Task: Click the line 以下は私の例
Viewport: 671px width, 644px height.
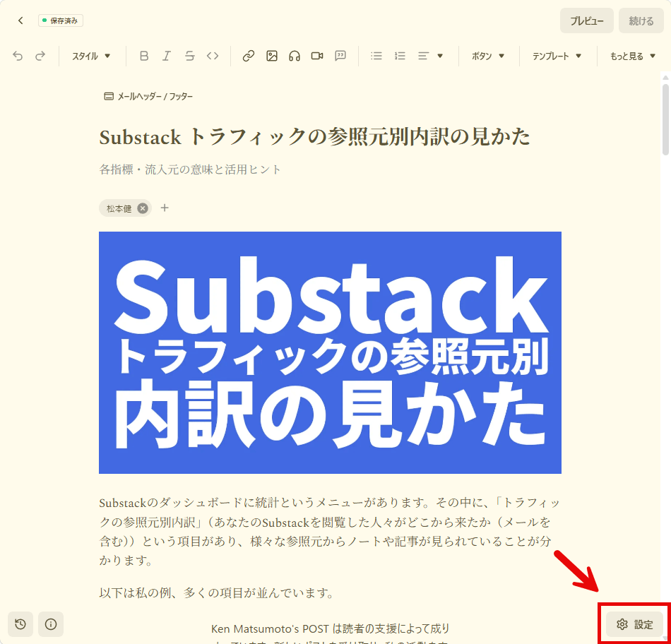Action: [x=216, y=593]
